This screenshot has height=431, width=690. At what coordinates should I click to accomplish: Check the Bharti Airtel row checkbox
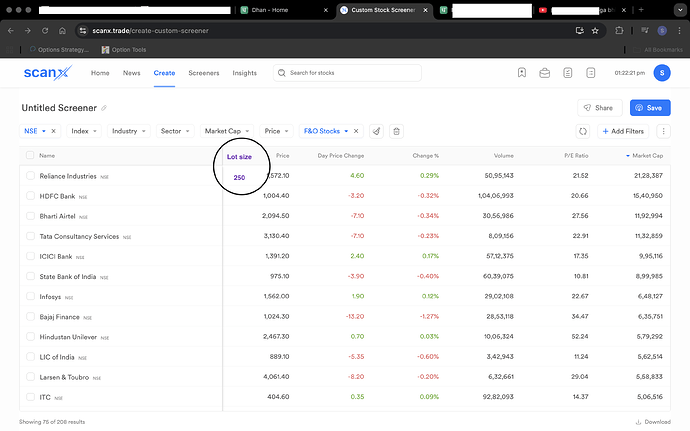tap(30, 216)
